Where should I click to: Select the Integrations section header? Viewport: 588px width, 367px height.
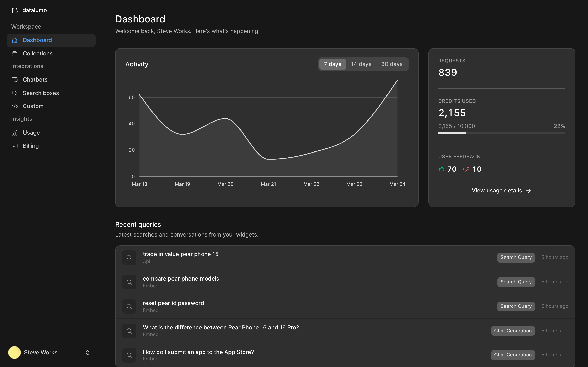[27, 66]
